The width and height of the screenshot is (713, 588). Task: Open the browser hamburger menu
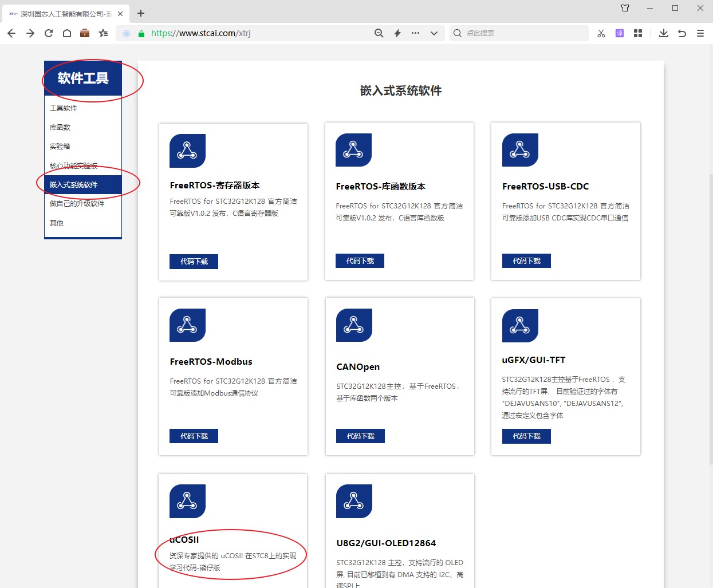700,33
